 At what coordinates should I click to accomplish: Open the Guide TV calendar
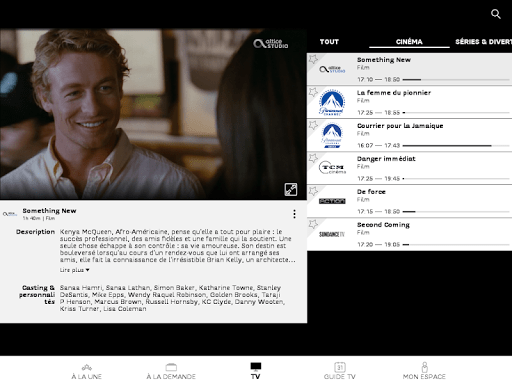340,372
